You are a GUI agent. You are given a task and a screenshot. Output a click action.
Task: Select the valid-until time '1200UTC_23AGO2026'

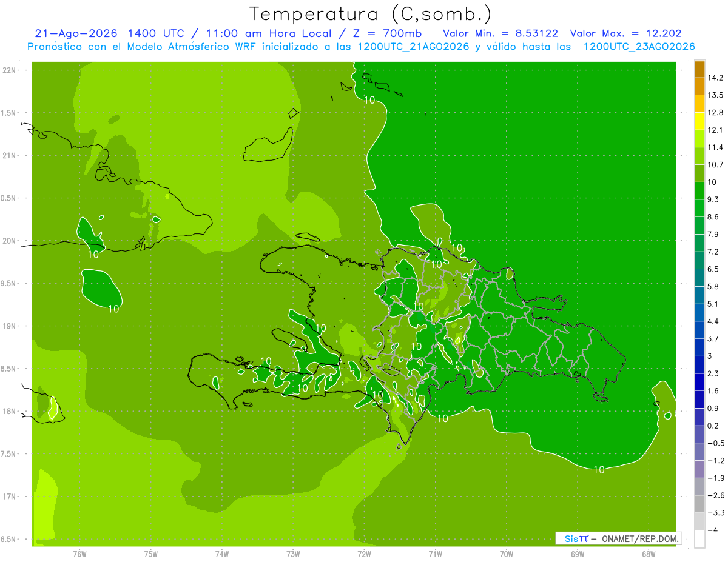[639, 47]
